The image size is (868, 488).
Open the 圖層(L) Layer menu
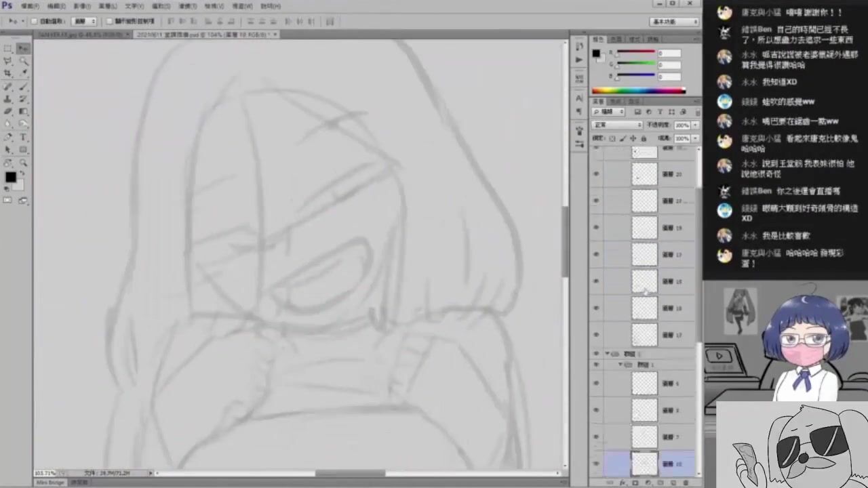[108, 6]
